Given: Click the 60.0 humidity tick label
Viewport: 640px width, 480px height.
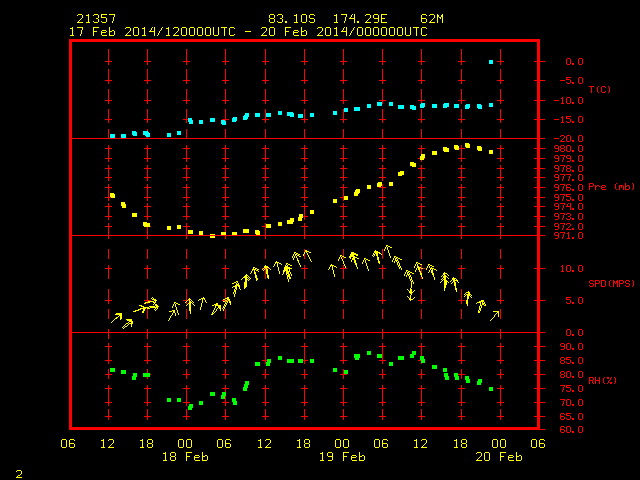Looking at the screenshot, I should pyautogui.click(x=571, y=430).
